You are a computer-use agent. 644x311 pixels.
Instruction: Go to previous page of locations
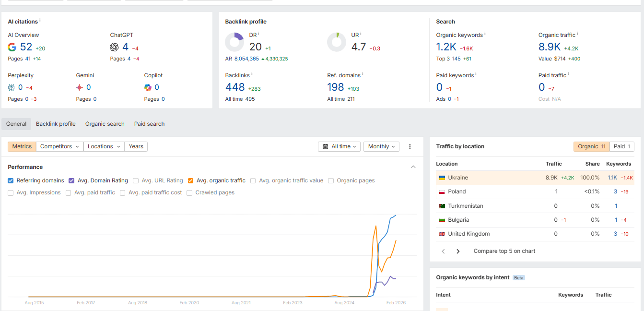pyautogui.click(x=444, y=251)
